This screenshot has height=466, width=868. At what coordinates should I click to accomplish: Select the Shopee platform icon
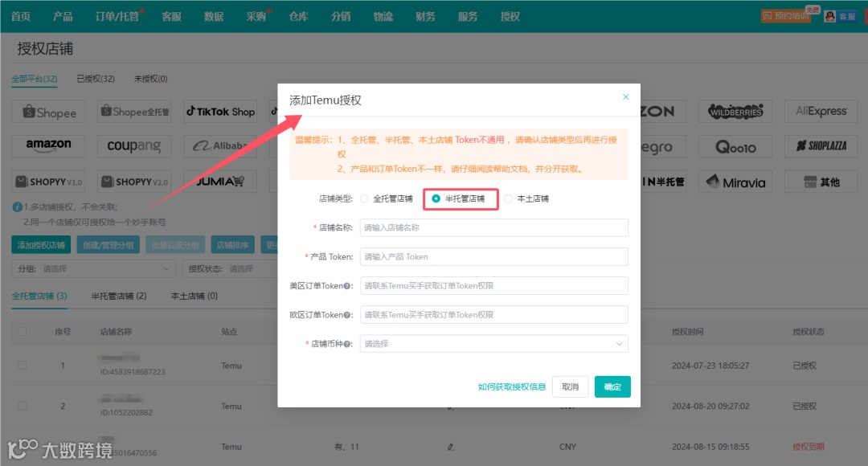(x=48, y=112)
